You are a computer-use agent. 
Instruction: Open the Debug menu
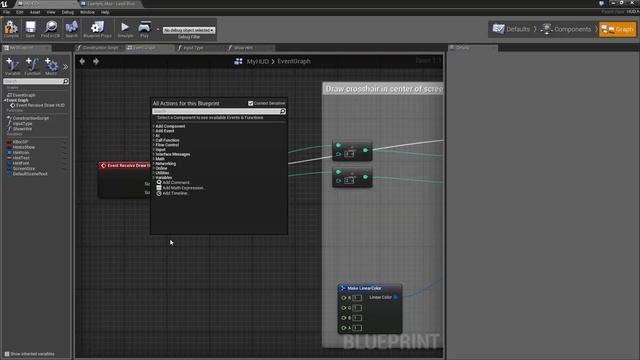point(68,12)
